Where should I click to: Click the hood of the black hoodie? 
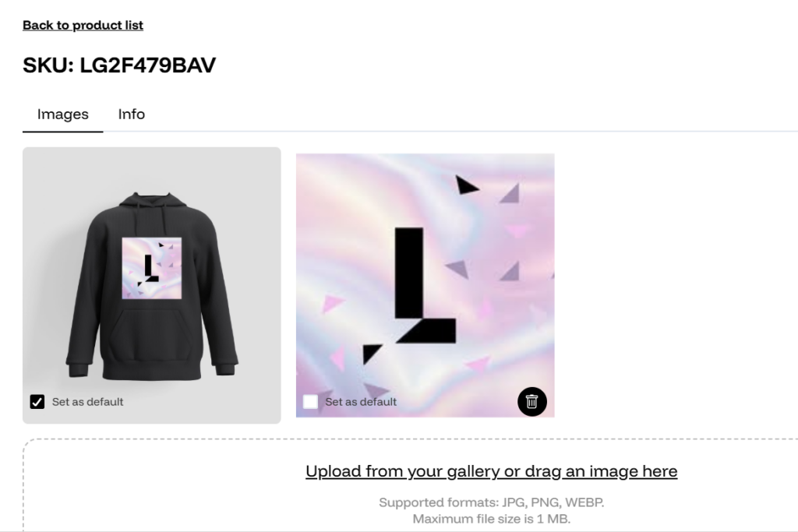pyautogui.click(x=152, y=203)
